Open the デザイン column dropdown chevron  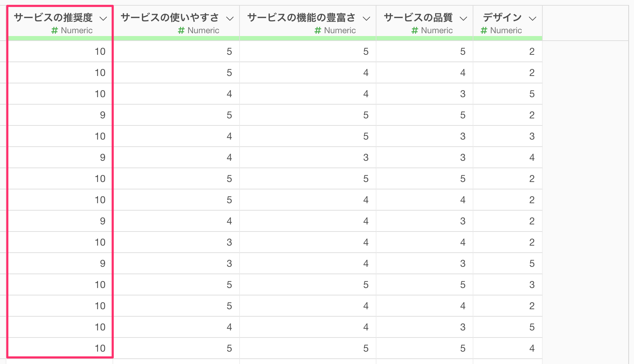pyautogui.click(x=532, y=18)
